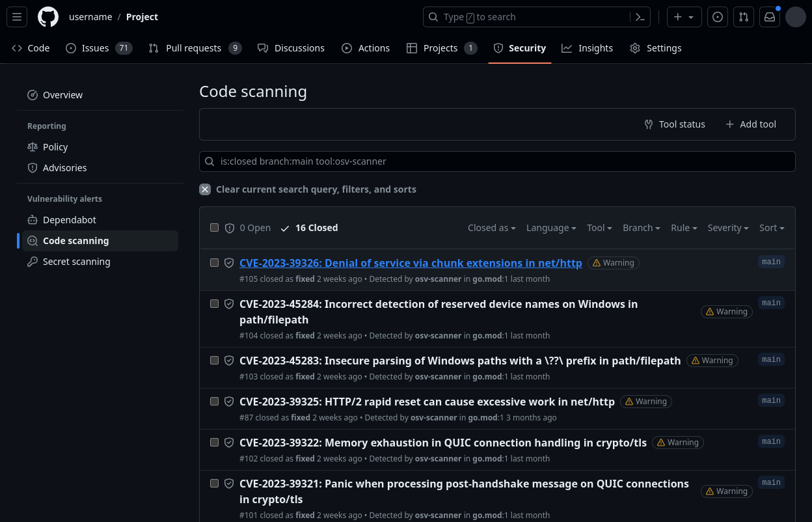Image resolution: width=812 pixels, height=522 pixels.
Task: Expand the Severity filter dropdown
Action: click(728, 228)
